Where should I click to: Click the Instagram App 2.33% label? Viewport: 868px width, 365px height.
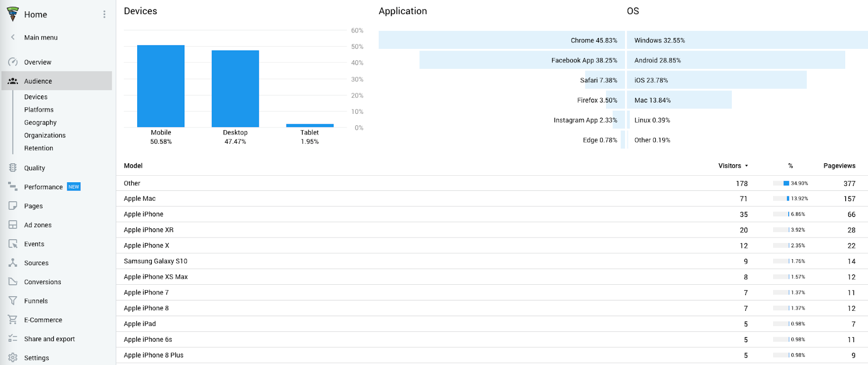[585, 120]
